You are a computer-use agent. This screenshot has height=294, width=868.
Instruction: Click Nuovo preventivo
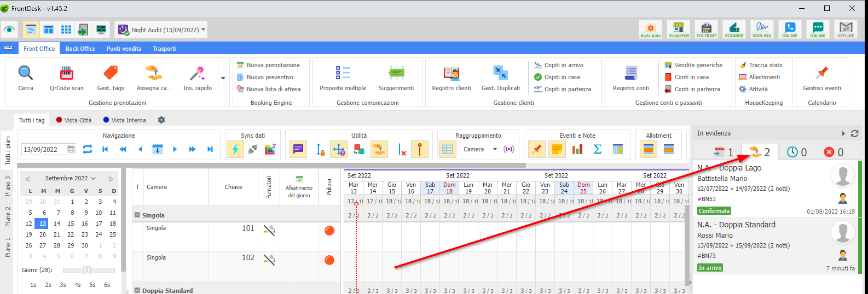[265, 77]
